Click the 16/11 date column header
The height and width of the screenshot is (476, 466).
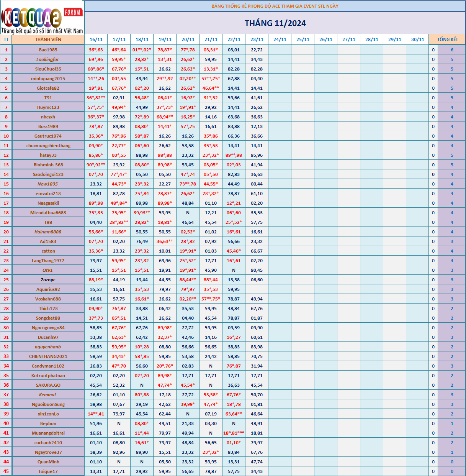tap(96, 39)
